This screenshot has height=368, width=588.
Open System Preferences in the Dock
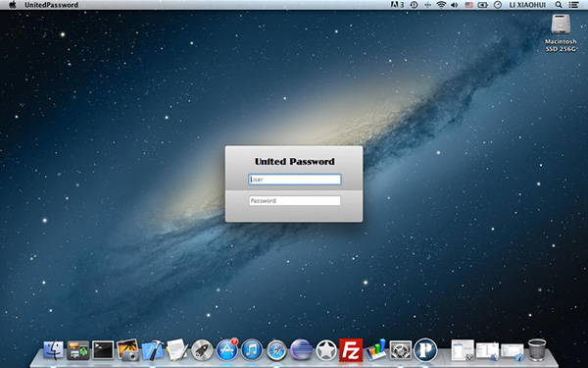[x=401, y=350]
